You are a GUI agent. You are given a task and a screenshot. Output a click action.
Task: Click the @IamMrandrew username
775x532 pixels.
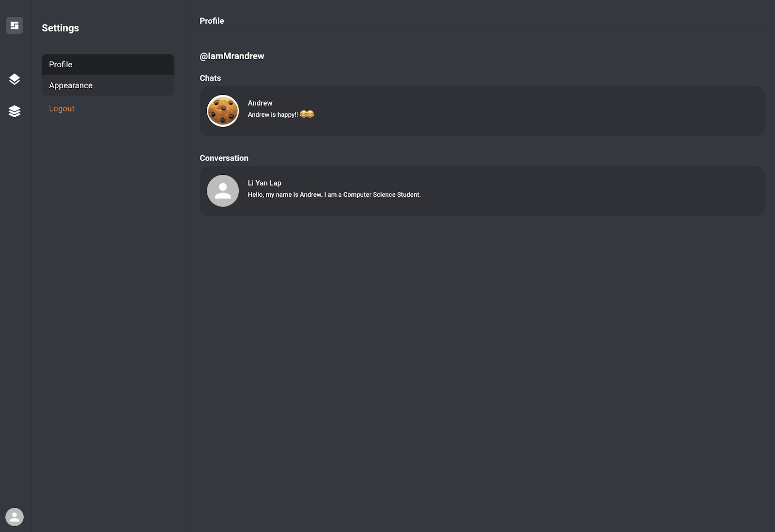point(232,56)
